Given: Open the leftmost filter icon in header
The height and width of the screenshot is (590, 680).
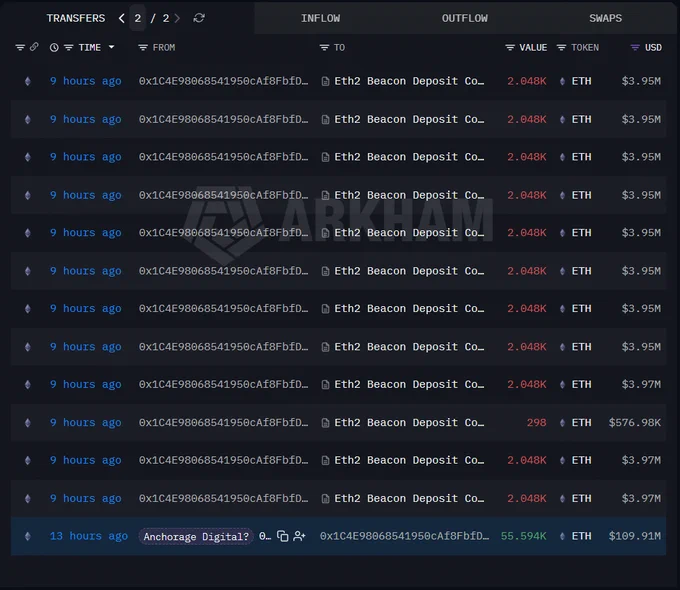Looking at the screenshot, I should 20,47.
